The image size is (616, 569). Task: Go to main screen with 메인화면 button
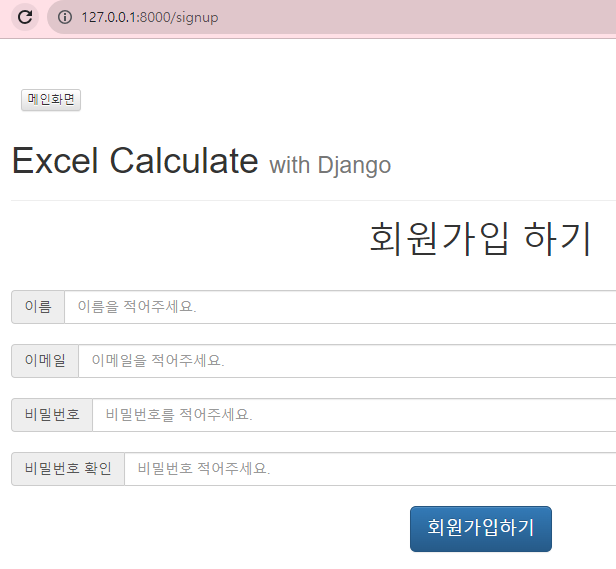click(x=51, y=100)
